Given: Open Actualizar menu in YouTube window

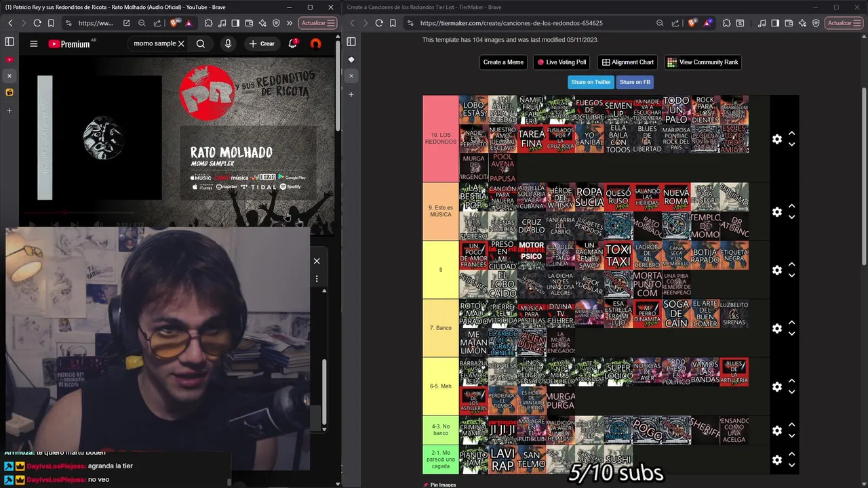Looking at the screenshot, I should coord(318,23).
